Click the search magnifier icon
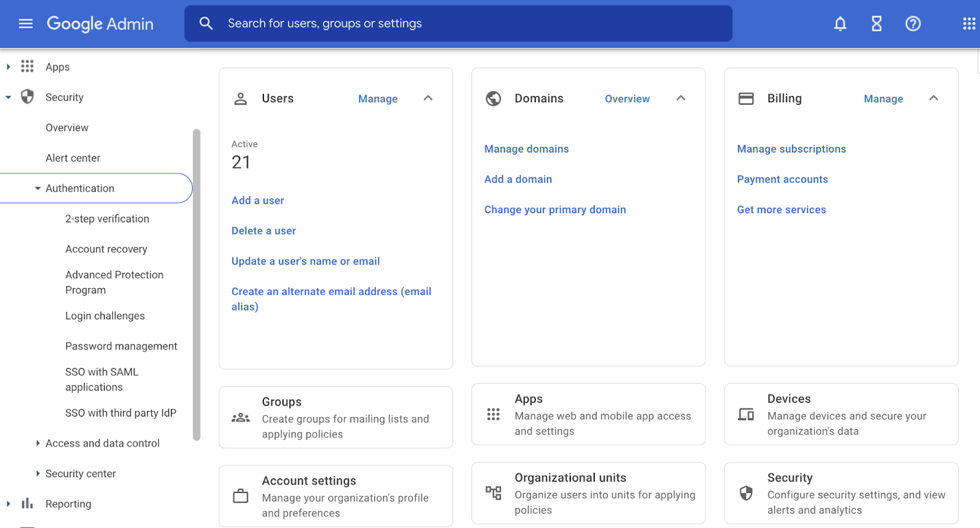This screenshot has width=980, height=528. pos(206,23)
